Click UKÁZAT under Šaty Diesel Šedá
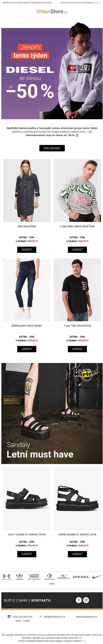 (27, 250)
